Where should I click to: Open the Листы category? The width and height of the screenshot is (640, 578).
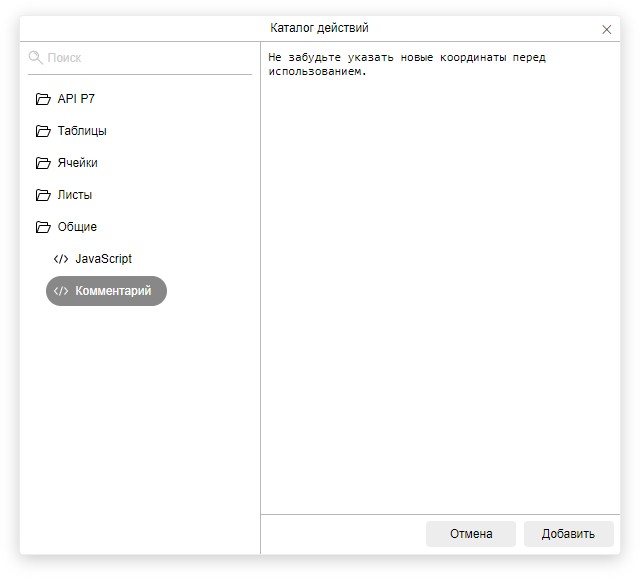(75, 195)
